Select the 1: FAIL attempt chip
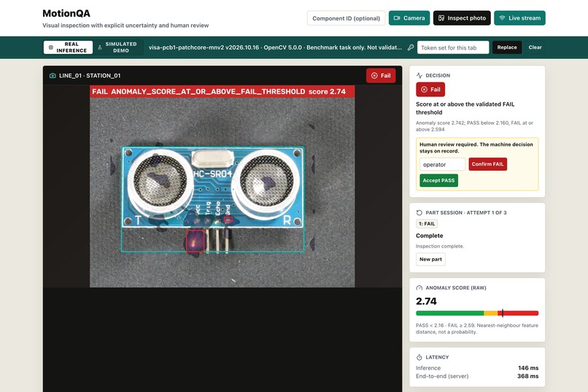The height and width of the screenshot is (392, 588). [x=427, y=223]
